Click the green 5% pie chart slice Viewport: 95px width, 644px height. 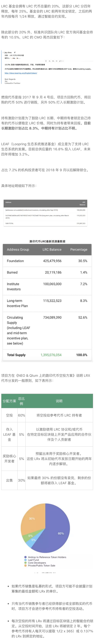(x=28, y=536)
